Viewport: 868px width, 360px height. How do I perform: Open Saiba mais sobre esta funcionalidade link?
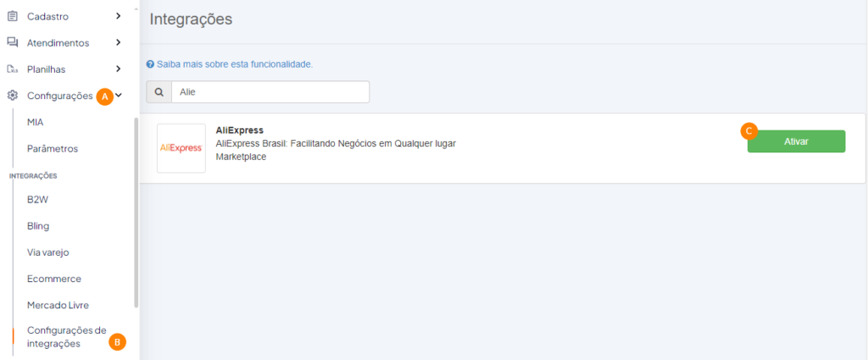tap(235, 64)
